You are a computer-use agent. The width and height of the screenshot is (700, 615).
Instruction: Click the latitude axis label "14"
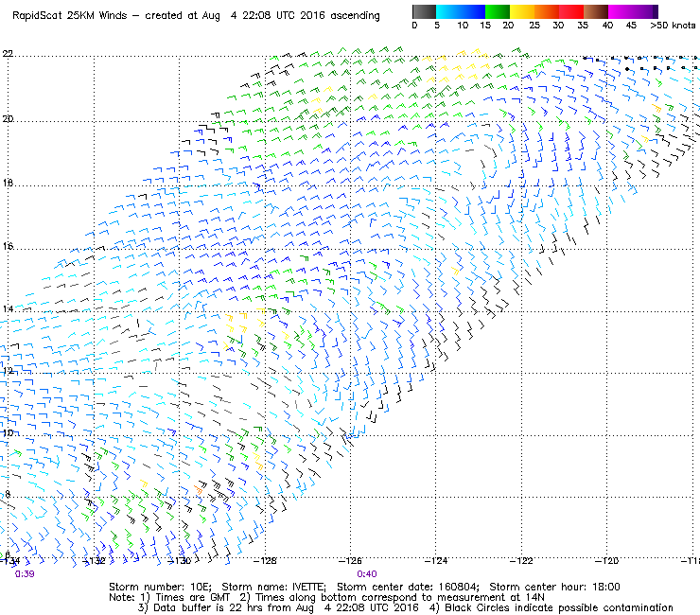click(8, 309)
